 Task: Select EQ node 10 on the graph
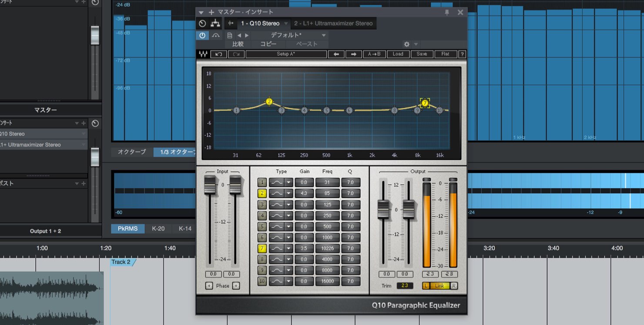(439, 111)
